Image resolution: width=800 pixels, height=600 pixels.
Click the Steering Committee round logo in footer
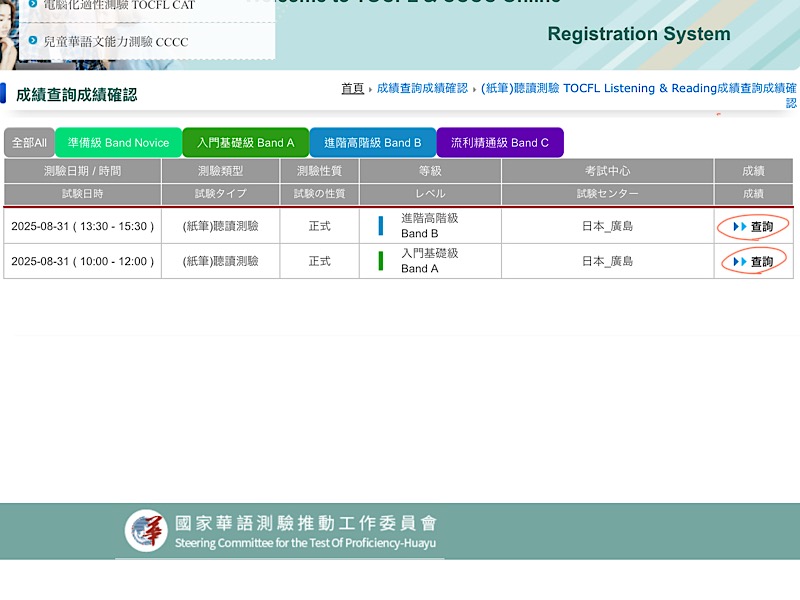(146, 531)
